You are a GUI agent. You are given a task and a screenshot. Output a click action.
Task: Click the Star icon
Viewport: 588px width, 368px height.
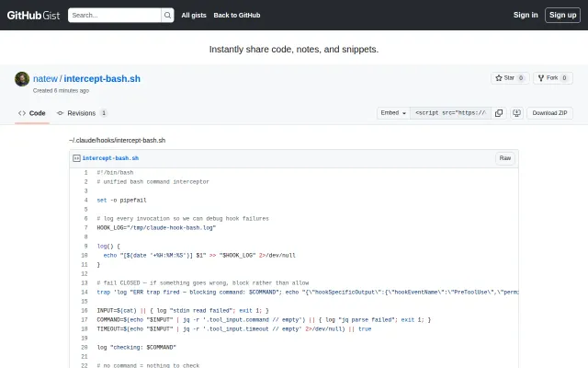pos(499,77)
